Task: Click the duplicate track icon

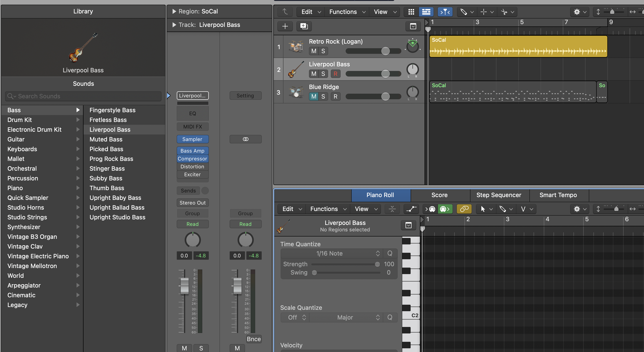Action: [x=304, y=26]
